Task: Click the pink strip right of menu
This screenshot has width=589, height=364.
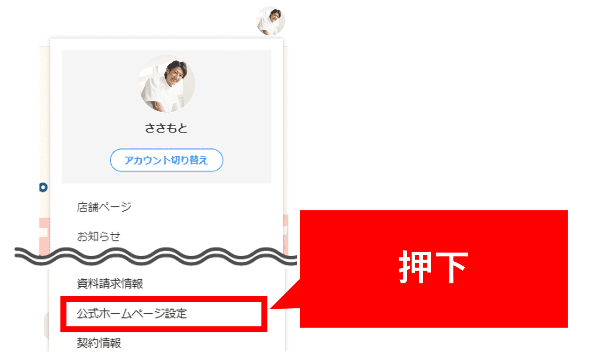Action: click(286, 233)
